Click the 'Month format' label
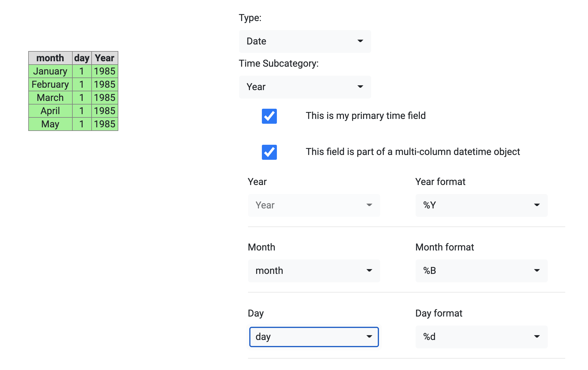This screenshot has height=370, width=588. click(x=444, y=247)
